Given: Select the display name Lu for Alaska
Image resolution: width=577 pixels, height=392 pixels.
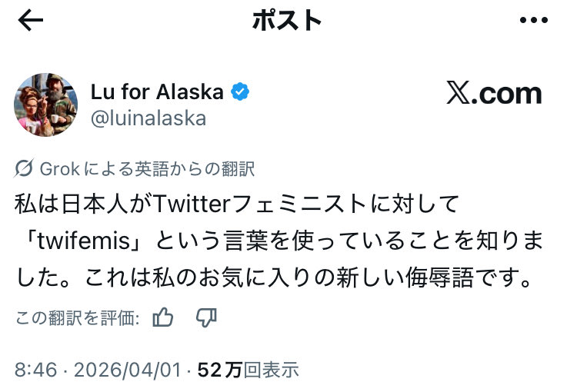Looking at the screenshot, I should click(157, 93).
